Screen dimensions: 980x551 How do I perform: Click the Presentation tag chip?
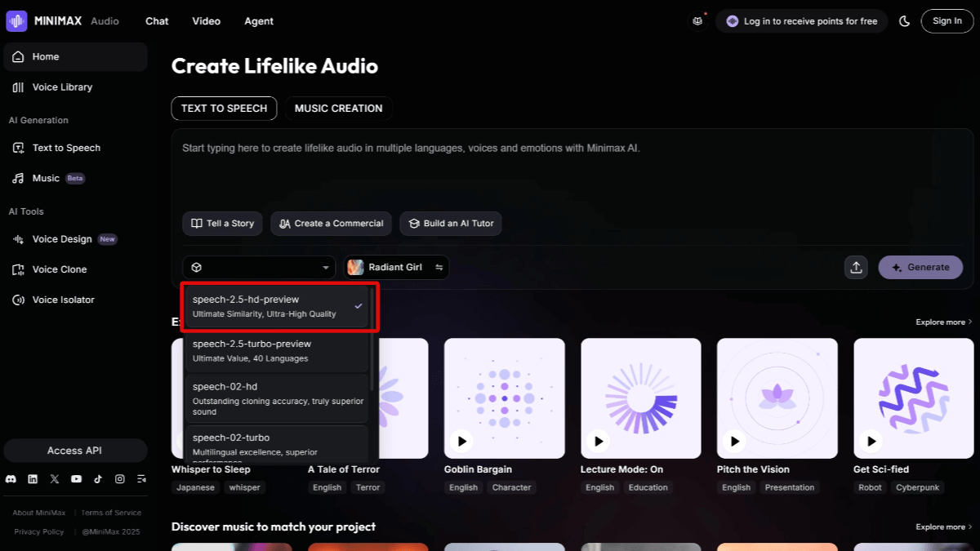[x=790, y=487]
